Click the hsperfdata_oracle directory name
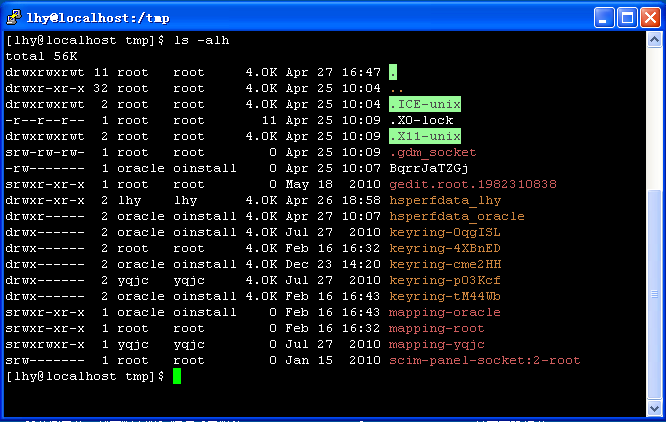Viewport: 666px width, 422px height. [457, 216]
